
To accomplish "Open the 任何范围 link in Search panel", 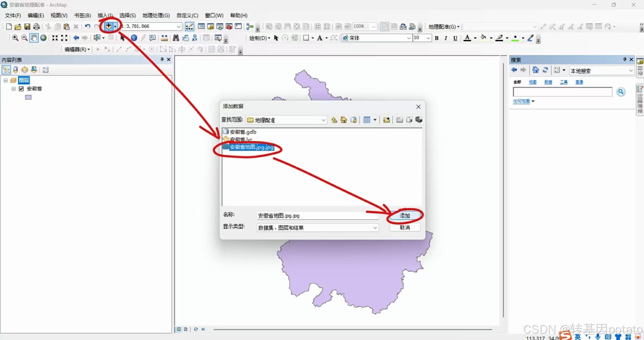I will click(x=522, y=101).
